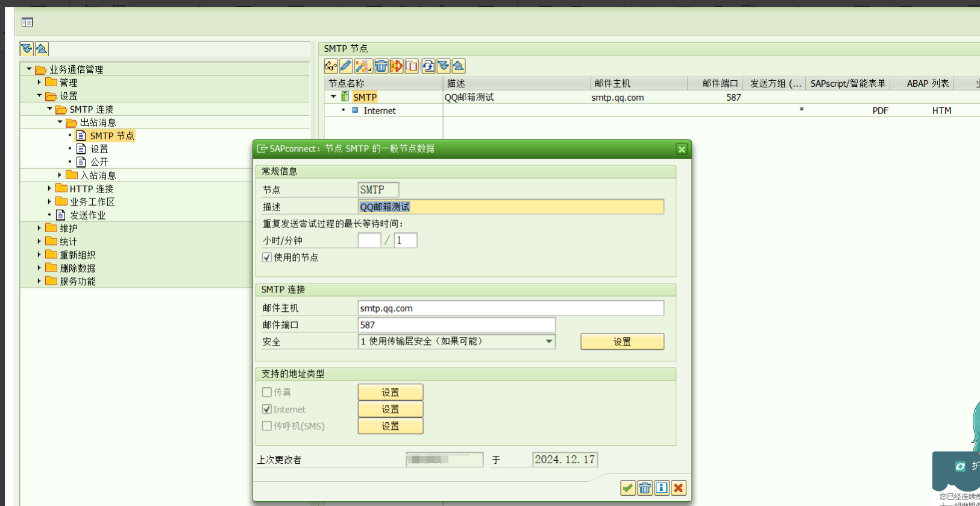This screenshot has width=980, height=506.
Task: Expand the 'HTTP 连接' folder
Action: (x=49, y=188)
